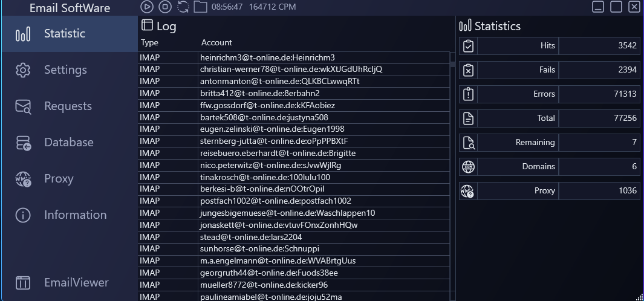Click the Start (play) button in the top toolbar

click(x=147, y=7)
